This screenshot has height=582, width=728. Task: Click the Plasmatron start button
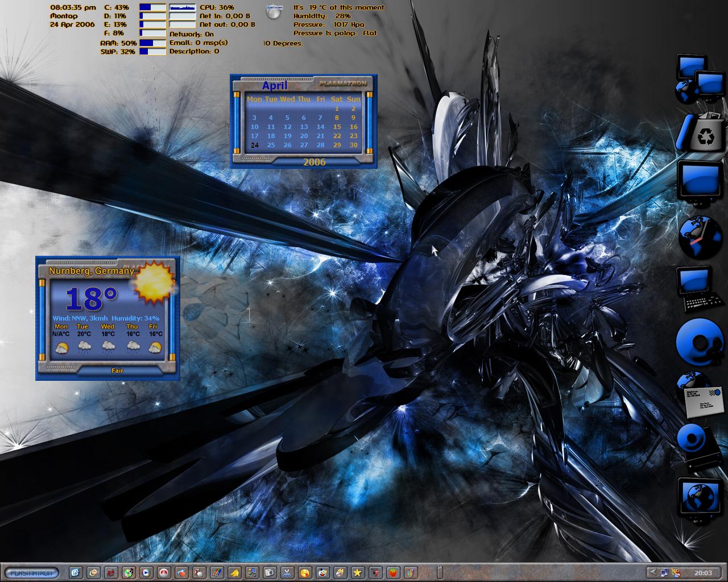[30, 572]
